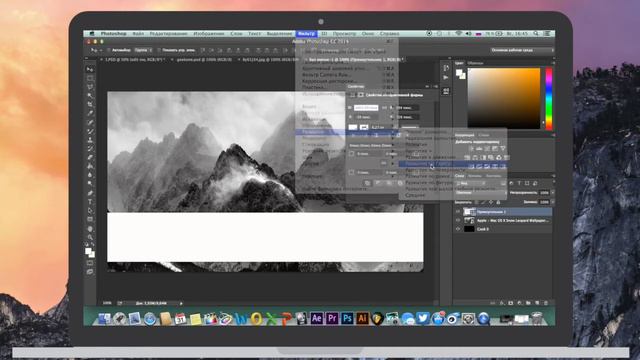Select the Rectangle shape tool
Image resolution: width=640 pixels, height=360 pixels.
click(90, 219)
